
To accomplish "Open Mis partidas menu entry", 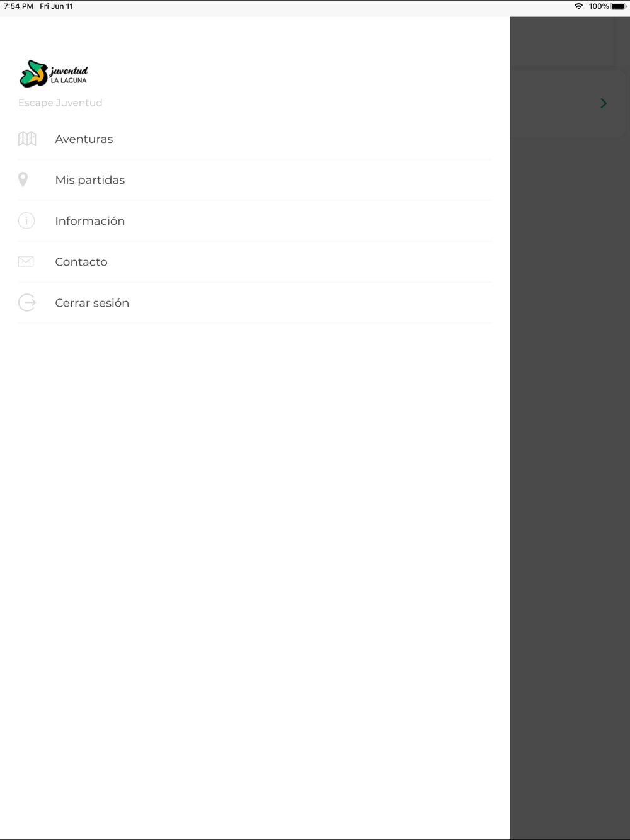I will point(255,180).
